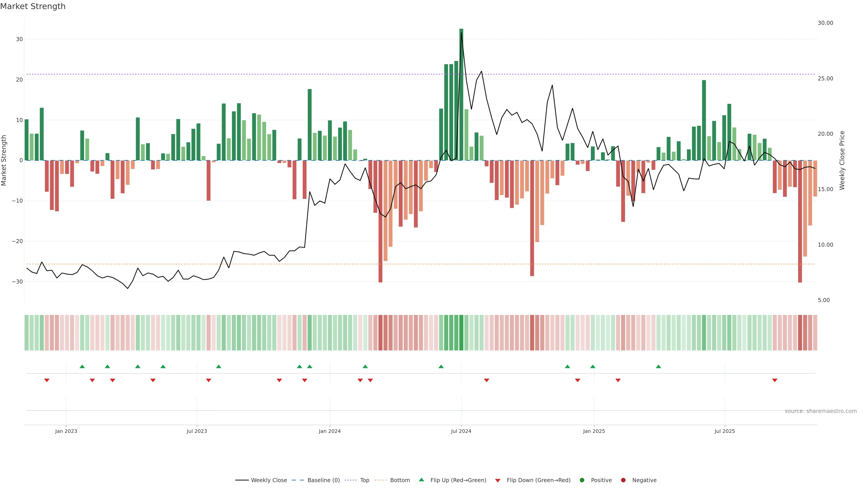Click the green Positive legend circle
The width and height of the screenshot is (868, 488).
click(x=582, y=480)
